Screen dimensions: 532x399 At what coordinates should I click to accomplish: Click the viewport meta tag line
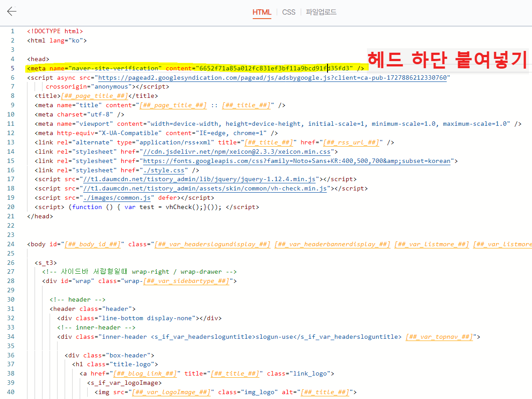pyautogui.click(x=278, y=124)
